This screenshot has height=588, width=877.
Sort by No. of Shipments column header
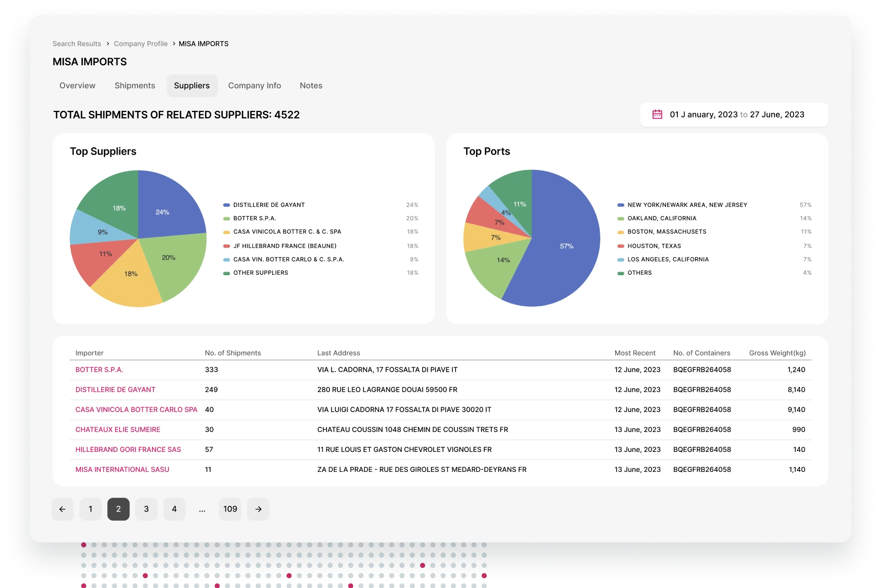pos(233,353)
